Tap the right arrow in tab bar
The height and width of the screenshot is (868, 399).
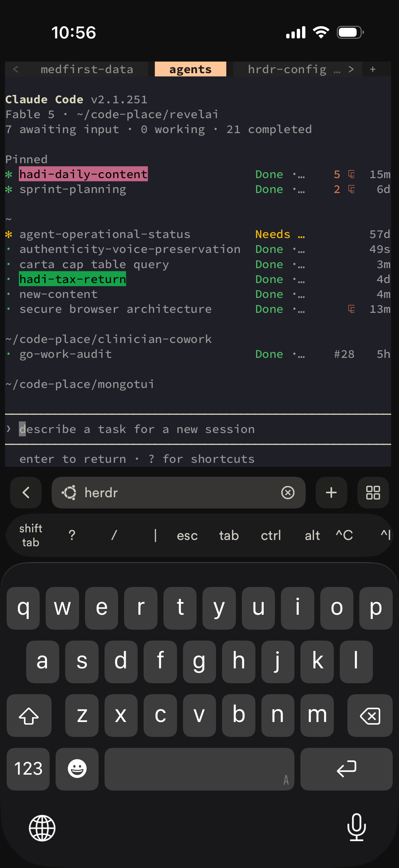351,69
